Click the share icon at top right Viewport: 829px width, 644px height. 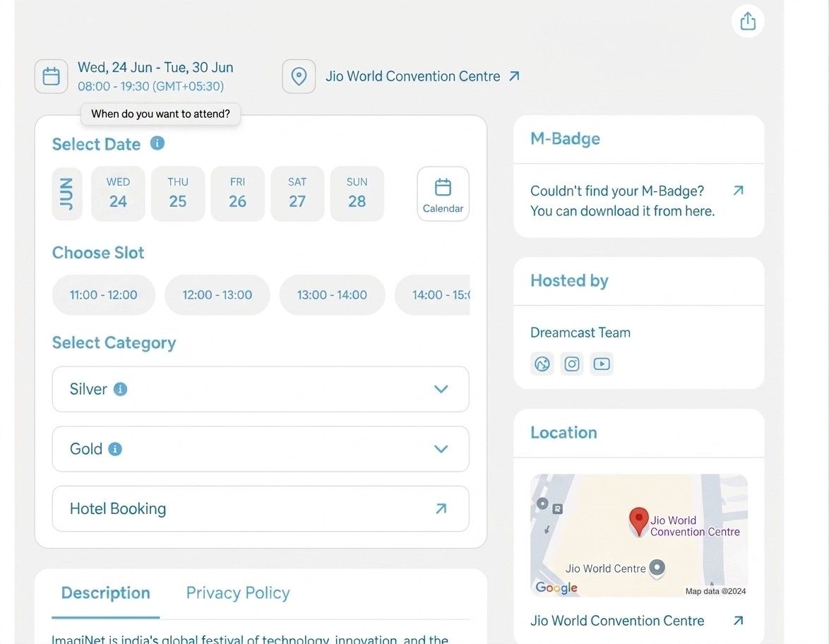click(x=748, y=21)
